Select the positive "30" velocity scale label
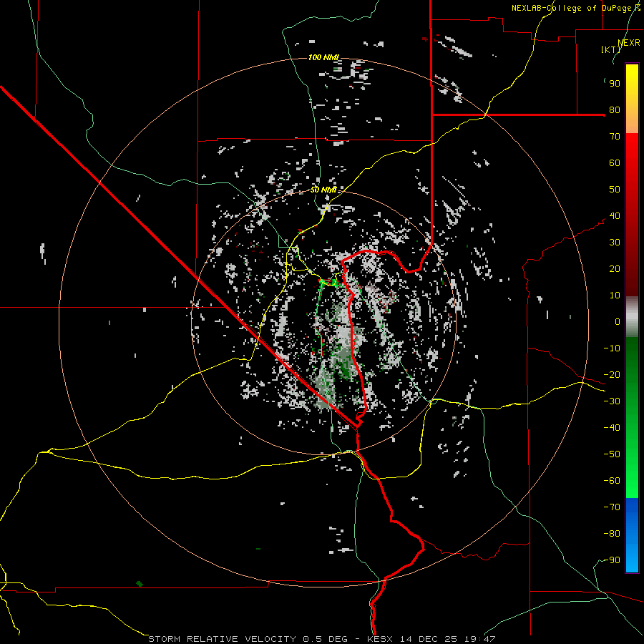 click(615, 243)
